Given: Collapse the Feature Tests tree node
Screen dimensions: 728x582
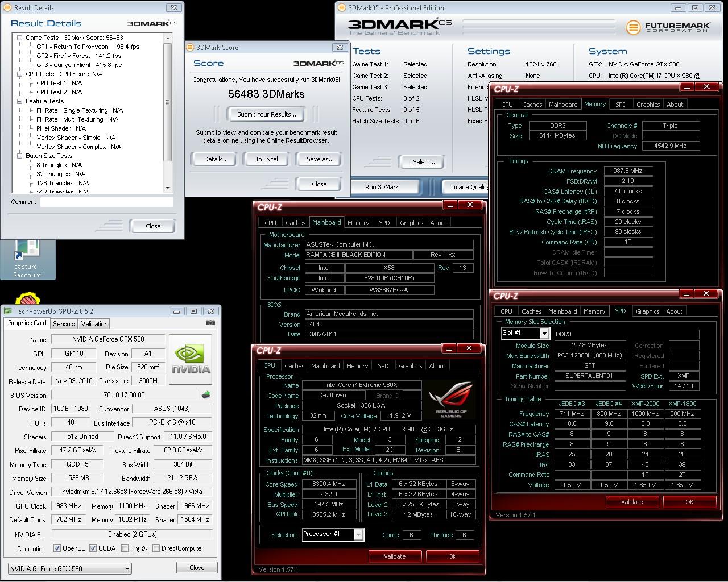Looking at the screenshot, I should (x=19, y=101).
